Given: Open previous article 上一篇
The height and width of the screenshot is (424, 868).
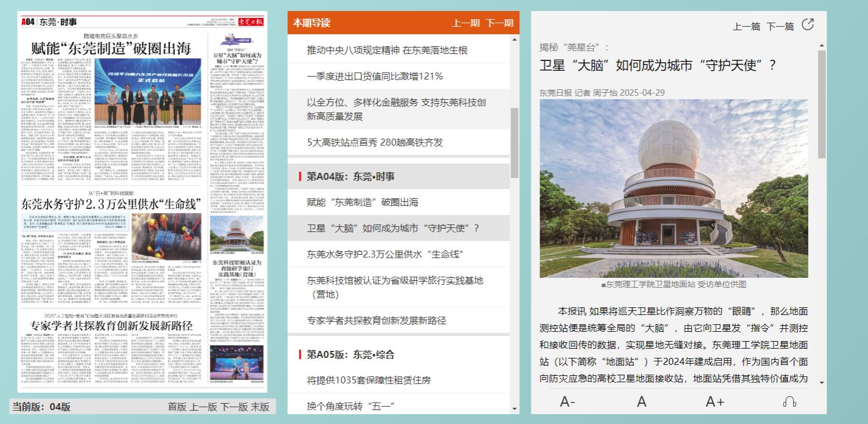Looking at the screenshot, I should pyautogui.click(x=746, y=26).
